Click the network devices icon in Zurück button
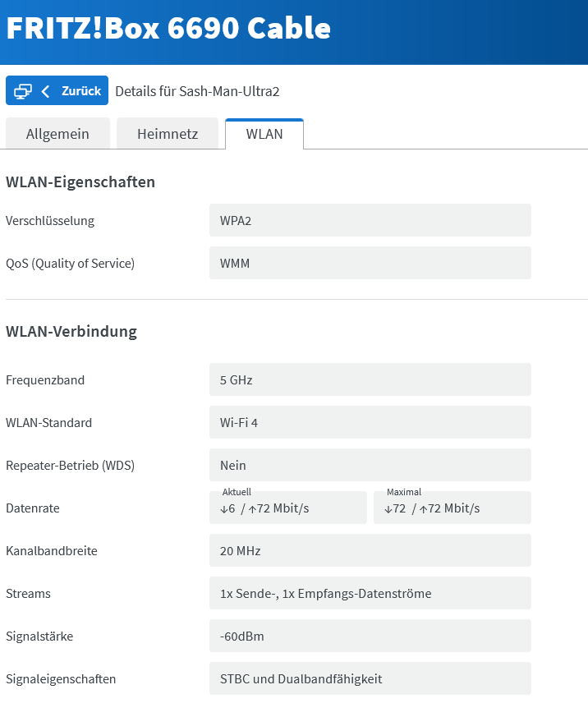588x717 pixels. click(23, 91)
